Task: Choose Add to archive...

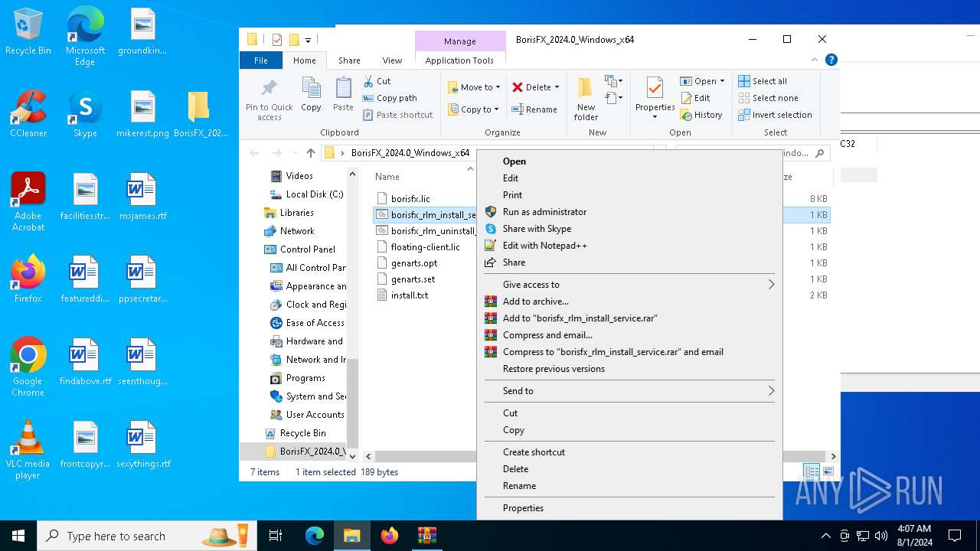Action: (x=629, y=302)
